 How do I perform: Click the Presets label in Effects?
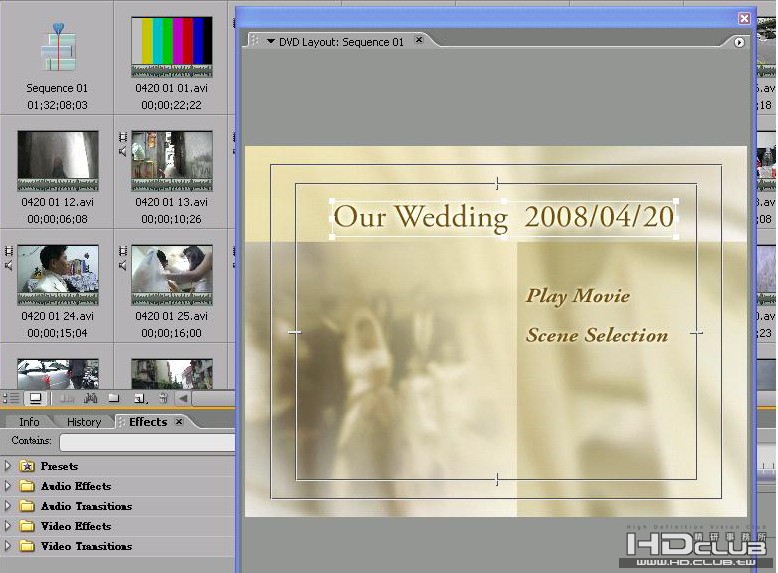pyautogui.click(x=59, y=466)
